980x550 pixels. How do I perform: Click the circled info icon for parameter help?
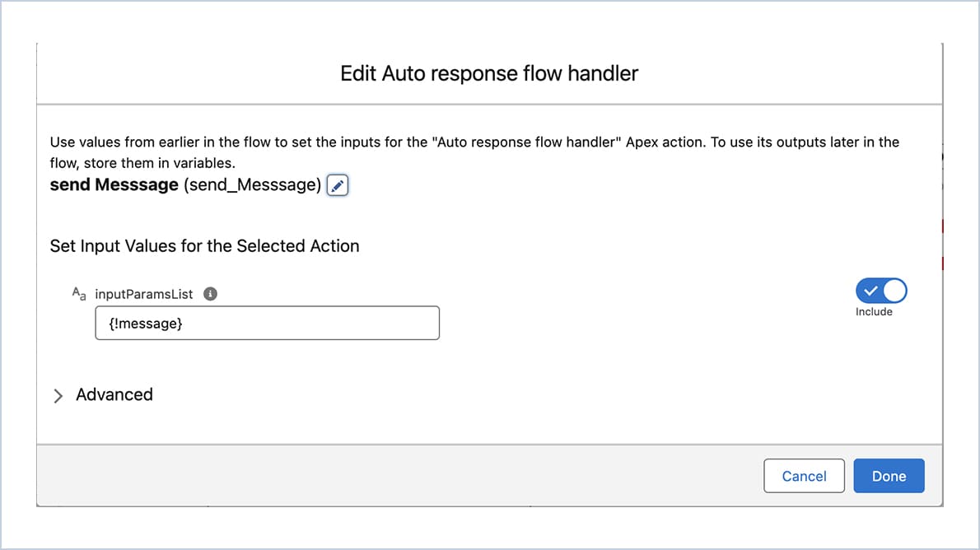tap(210, 293)
